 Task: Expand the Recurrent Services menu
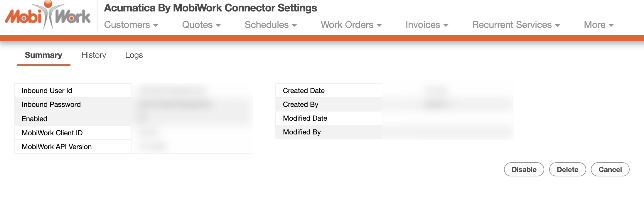tap(516, 25)
